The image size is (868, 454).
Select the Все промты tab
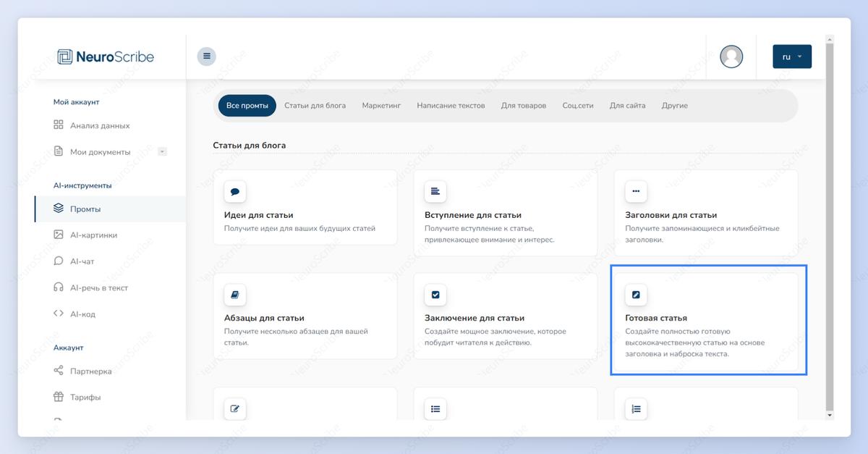point(247,105)
